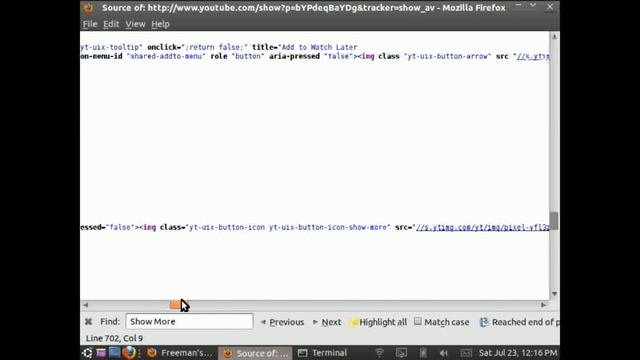Switch to 'Source of:' taskbar window
The width and height of the screenshot is (640, 360).
click(256, 353)
